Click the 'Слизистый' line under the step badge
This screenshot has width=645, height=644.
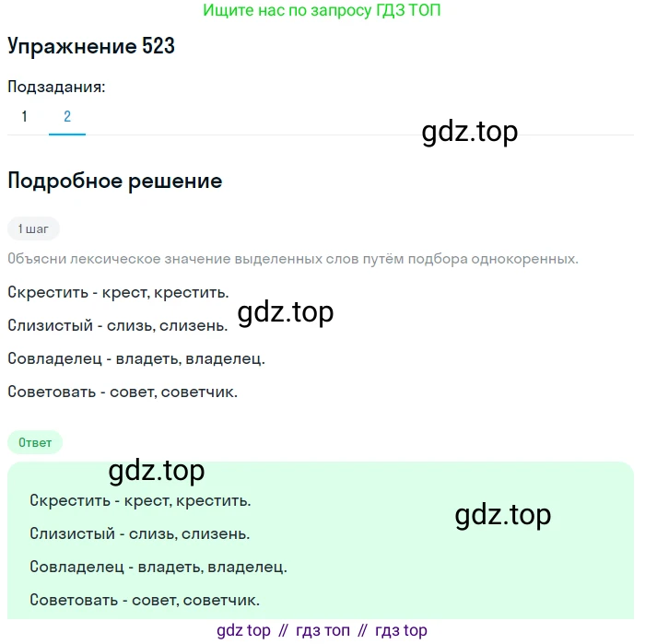tap(117, 325)
